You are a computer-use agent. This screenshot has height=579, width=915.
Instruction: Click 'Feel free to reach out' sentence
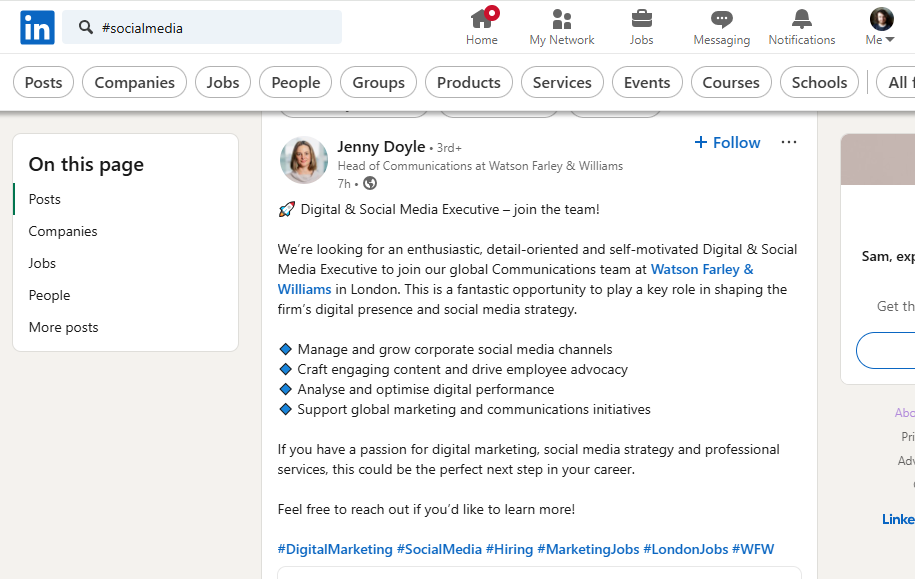coord(426,510)
